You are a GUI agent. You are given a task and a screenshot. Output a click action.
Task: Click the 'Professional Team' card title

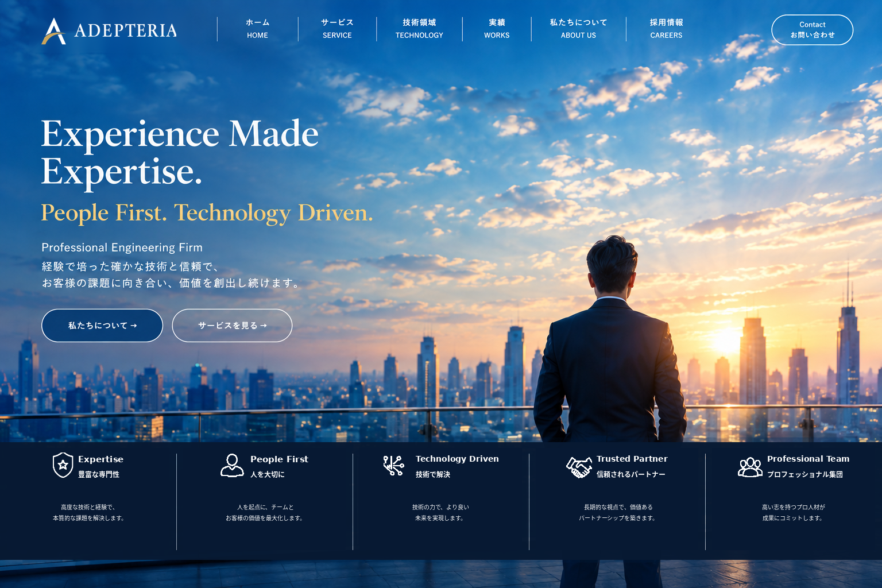point(808,459)
